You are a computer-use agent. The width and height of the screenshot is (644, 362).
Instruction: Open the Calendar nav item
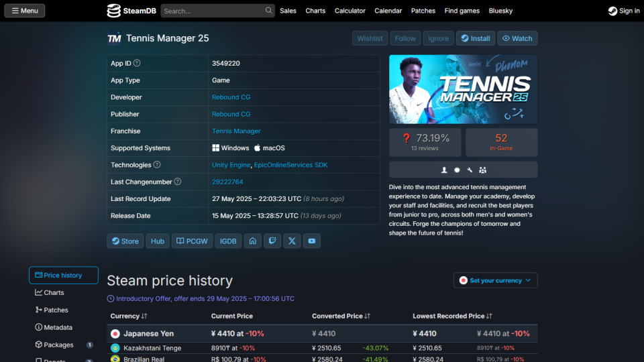[388, 11]
